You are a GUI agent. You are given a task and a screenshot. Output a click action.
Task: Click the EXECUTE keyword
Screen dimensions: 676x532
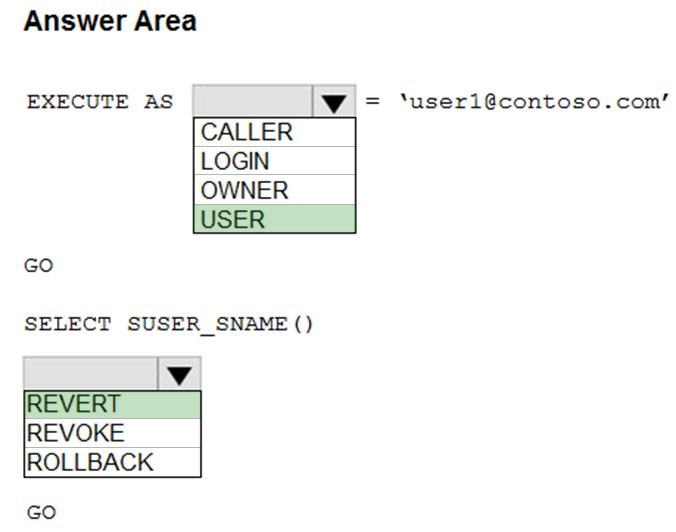point(78,102)
